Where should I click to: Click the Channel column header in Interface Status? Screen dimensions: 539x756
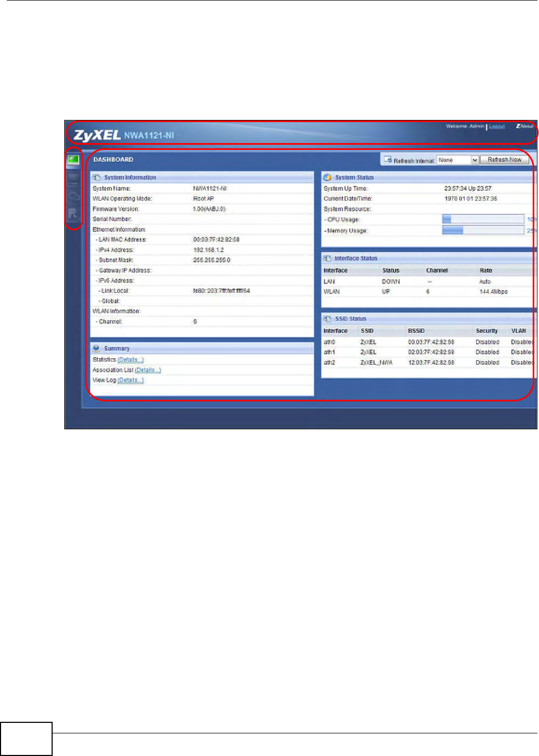(x=437, y=270)
